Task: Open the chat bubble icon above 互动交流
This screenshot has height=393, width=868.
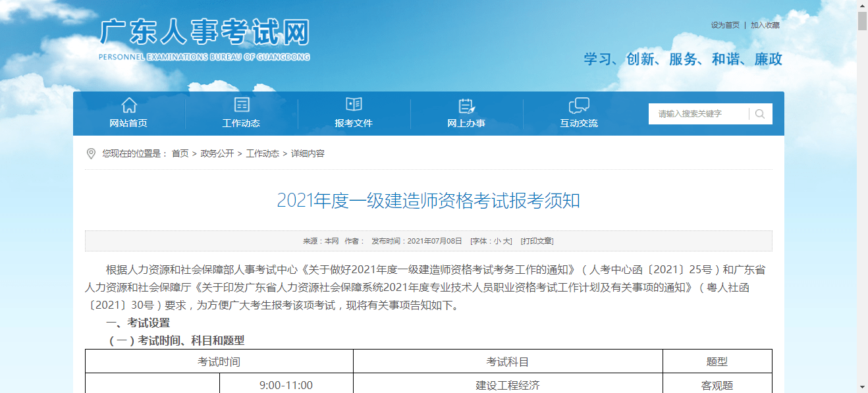Action: coord(579,105)
